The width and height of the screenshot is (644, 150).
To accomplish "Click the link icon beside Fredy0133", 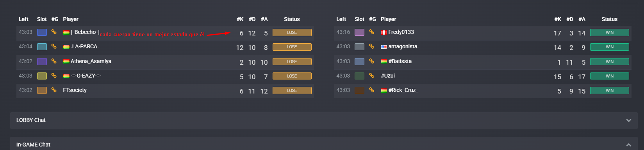I will pyautogui.click(x=372, y=32).
